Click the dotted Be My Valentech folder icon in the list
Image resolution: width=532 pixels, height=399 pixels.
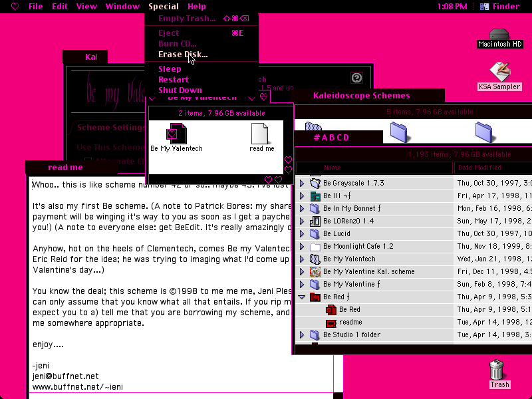tap(315, 259)
